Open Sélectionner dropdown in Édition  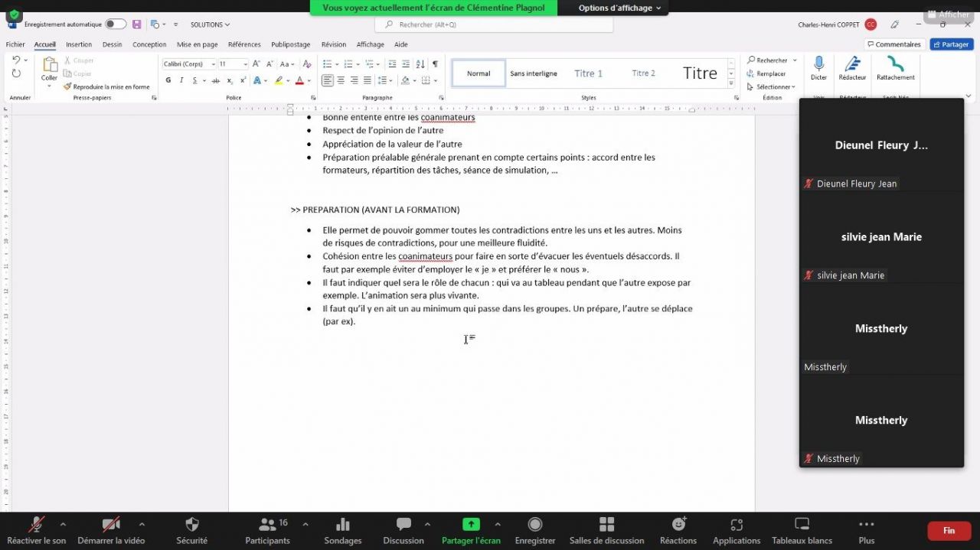773,87
